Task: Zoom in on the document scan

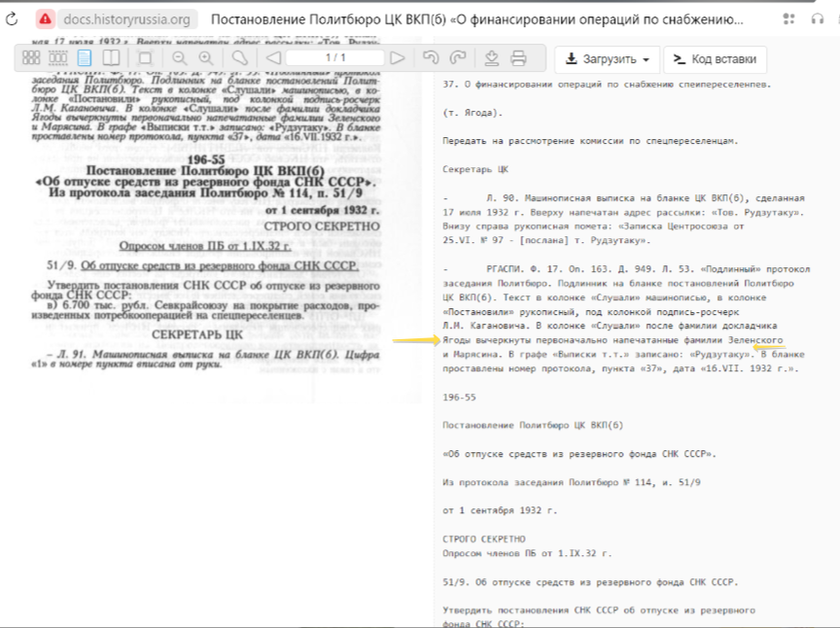Action: 206,58
